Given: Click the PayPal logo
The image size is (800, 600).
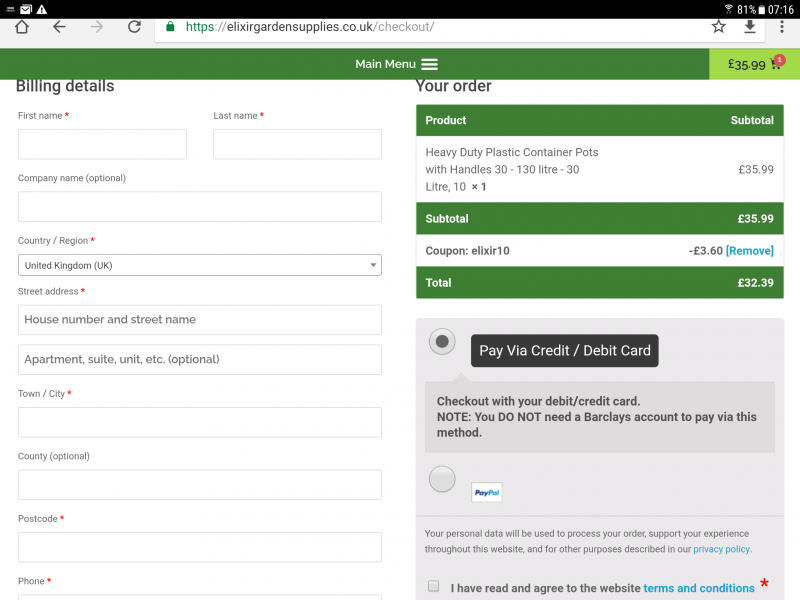Looking at the screenshot, I should pyautogui.click(x=487, y=492).
